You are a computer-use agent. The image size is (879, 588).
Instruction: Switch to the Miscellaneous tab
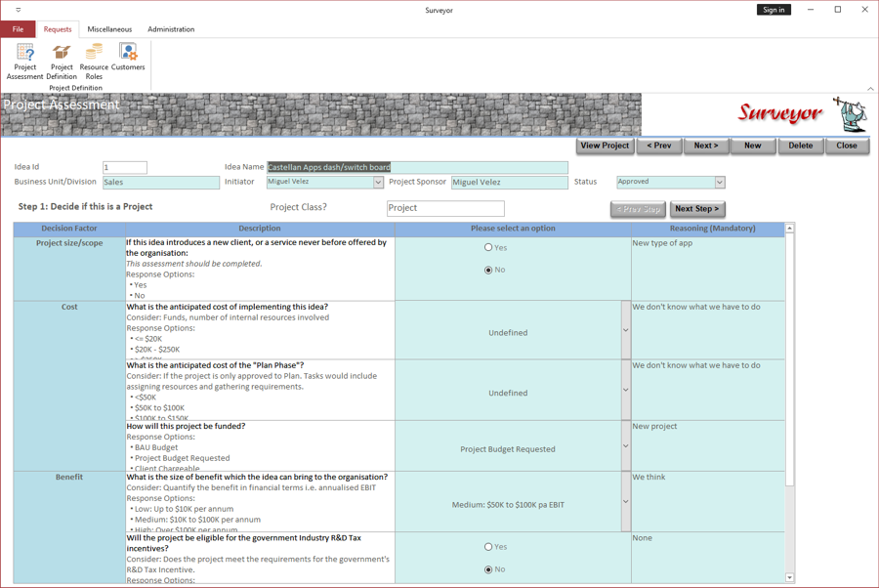[x=109, y=29]
